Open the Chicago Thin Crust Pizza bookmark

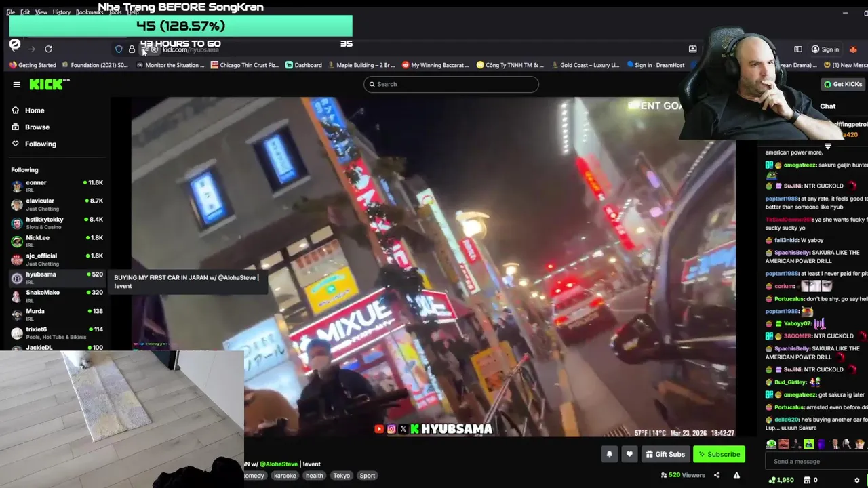point(245,65)
